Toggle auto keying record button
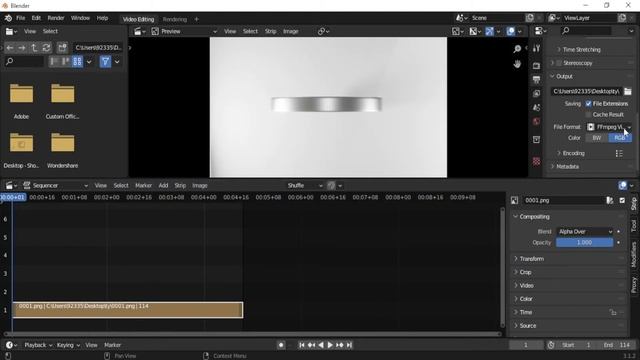640x360 pixels. (281, 345)
